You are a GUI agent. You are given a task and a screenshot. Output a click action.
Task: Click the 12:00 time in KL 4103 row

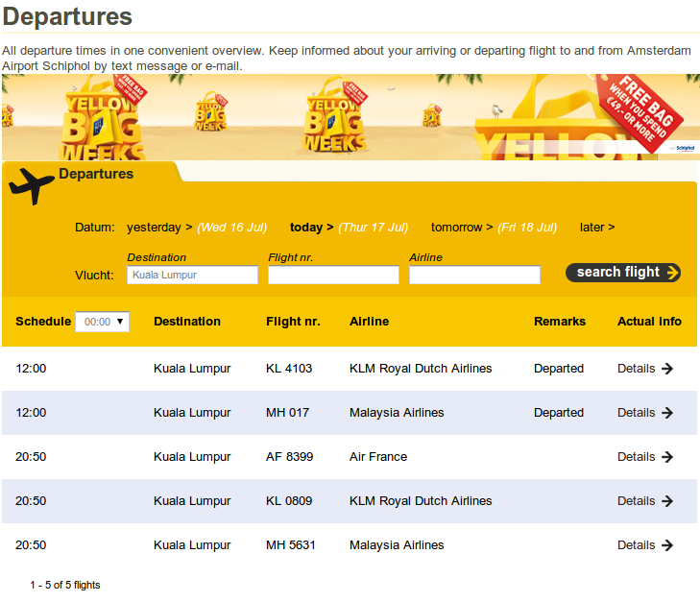(31, 369)
